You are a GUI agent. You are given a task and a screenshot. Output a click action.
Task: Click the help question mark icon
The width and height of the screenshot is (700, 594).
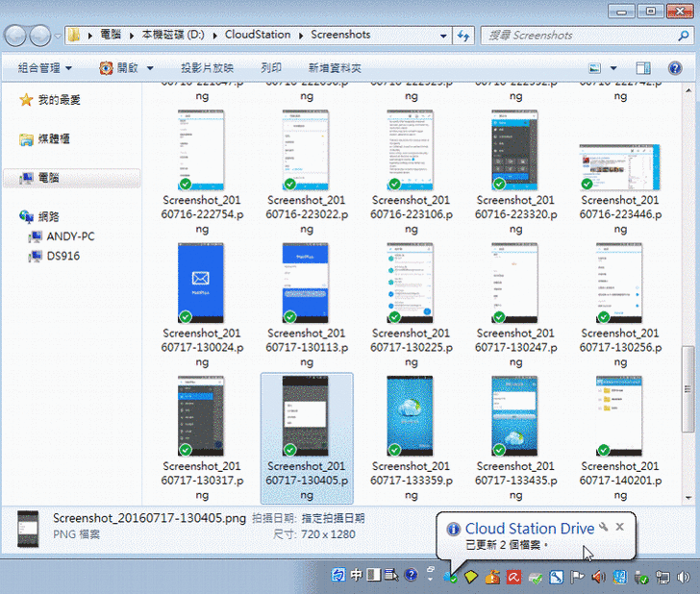point(411,576)
